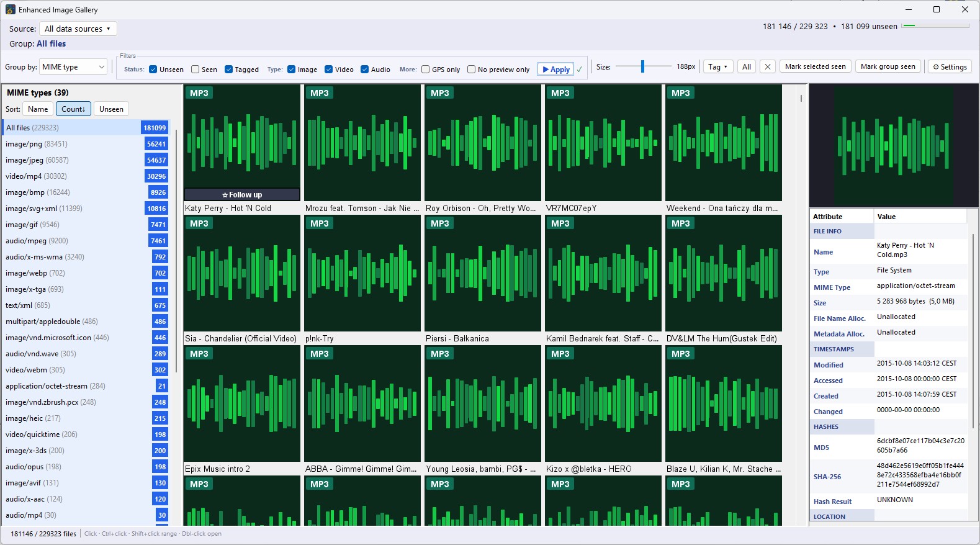Click the clear tags X icon button

768,67
